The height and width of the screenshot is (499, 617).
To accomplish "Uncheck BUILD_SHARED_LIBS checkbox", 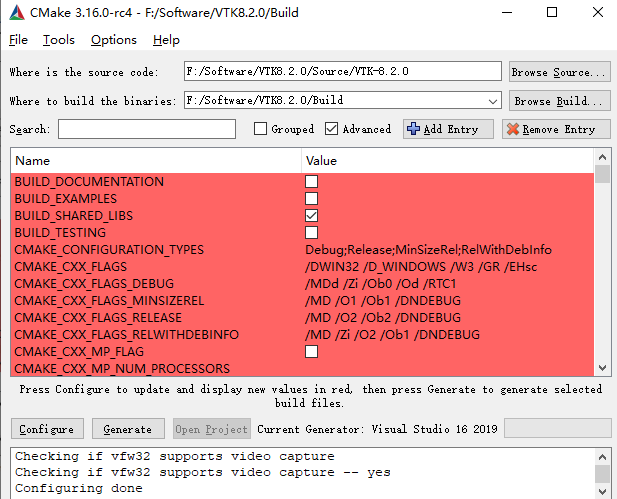I will 311,216.
